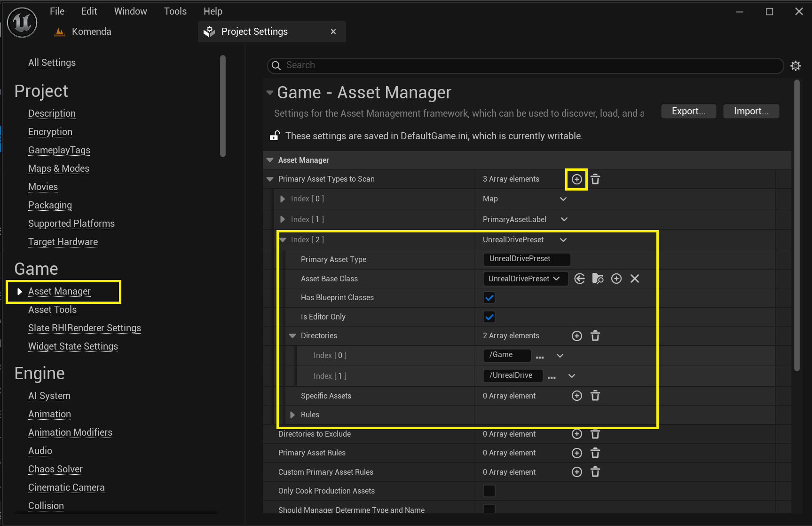Click the Import... button

(751, 111)
